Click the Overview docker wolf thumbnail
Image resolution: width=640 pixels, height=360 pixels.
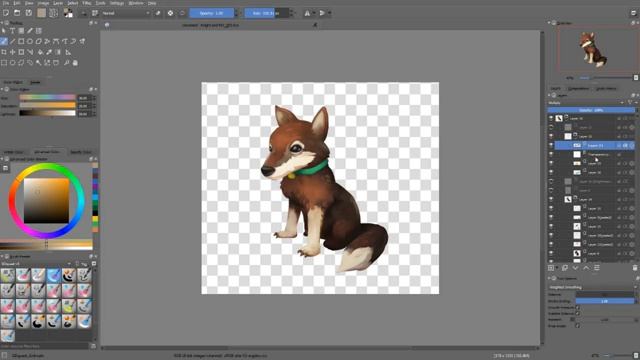593,50
